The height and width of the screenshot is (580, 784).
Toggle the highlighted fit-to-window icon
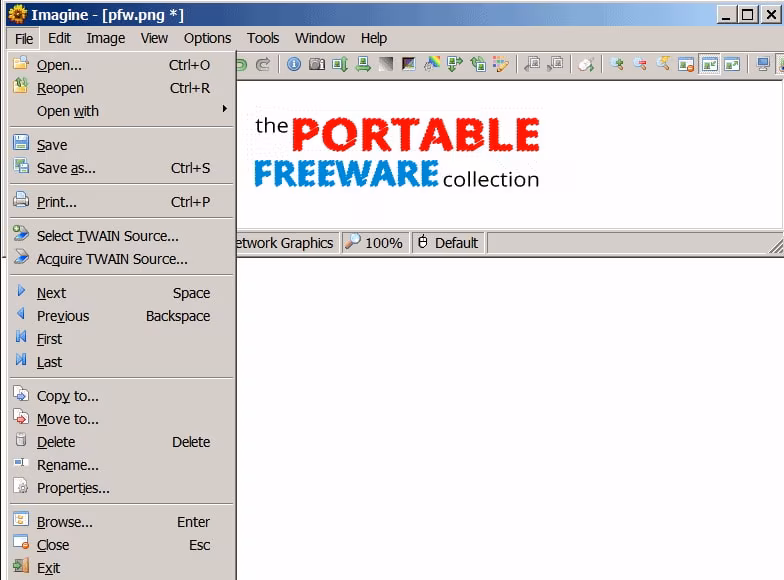[x=709, y=64]
